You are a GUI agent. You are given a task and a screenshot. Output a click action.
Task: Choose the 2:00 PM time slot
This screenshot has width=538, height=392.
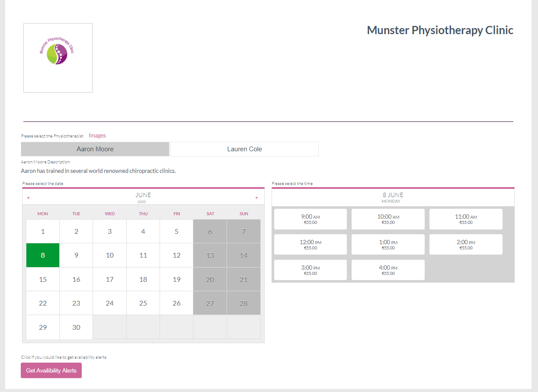point(466,245)
